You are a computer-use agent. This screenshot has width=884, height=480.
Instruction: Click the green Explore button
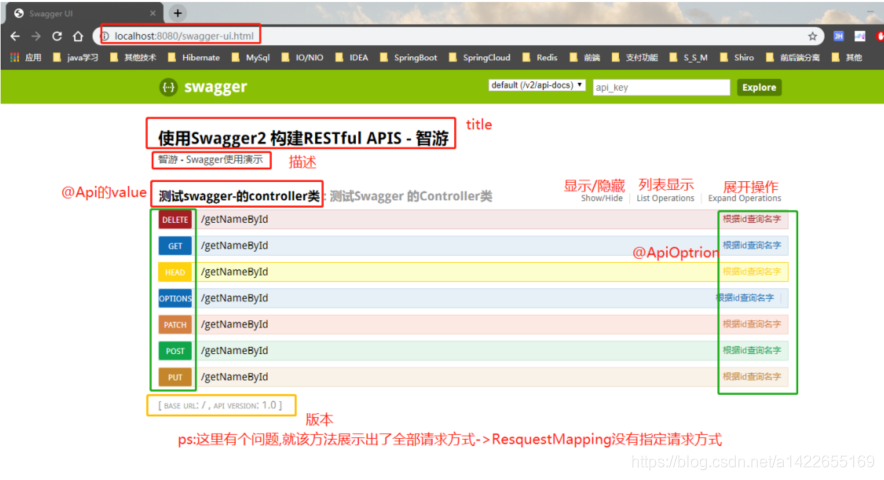point(759,87)
